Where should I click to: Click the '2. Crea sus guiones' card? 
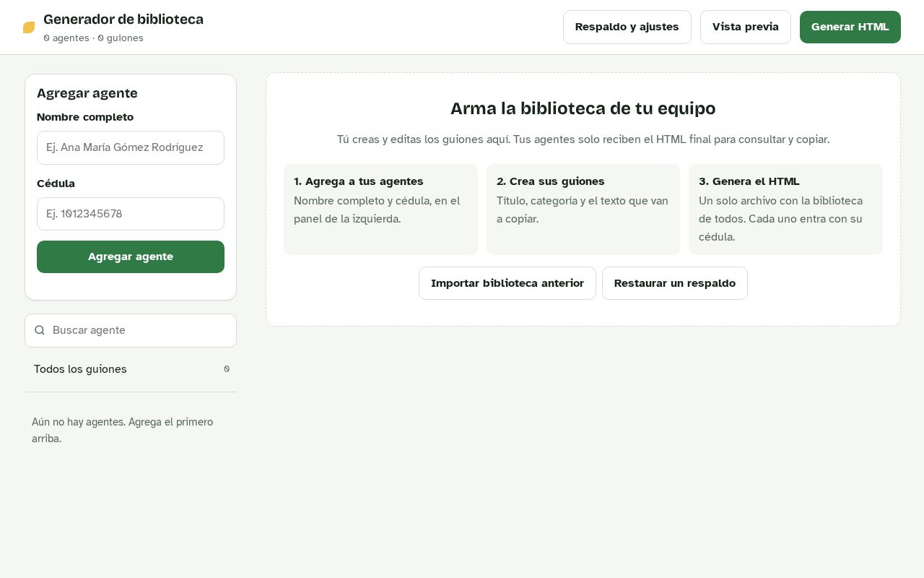point(583,210)
